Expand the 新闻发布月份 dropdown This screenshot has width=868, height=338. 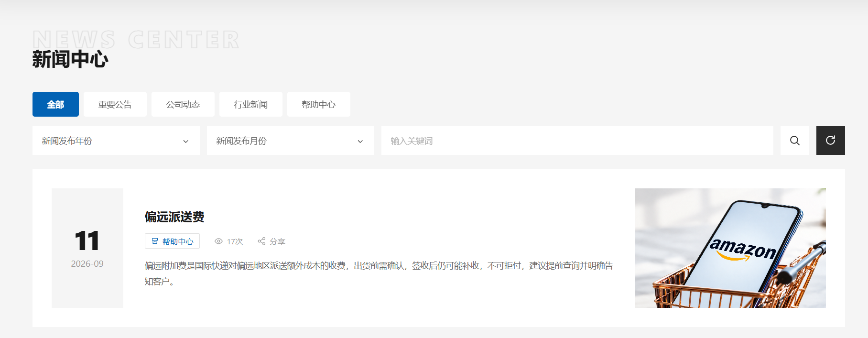(291, 141)
